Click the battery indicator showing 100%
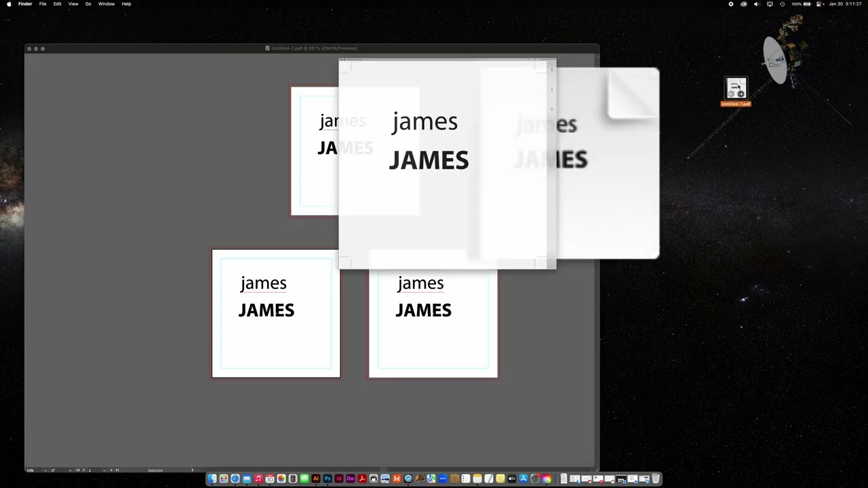The height and width of the screenshot is (488, 868). [x=802, y=4]
